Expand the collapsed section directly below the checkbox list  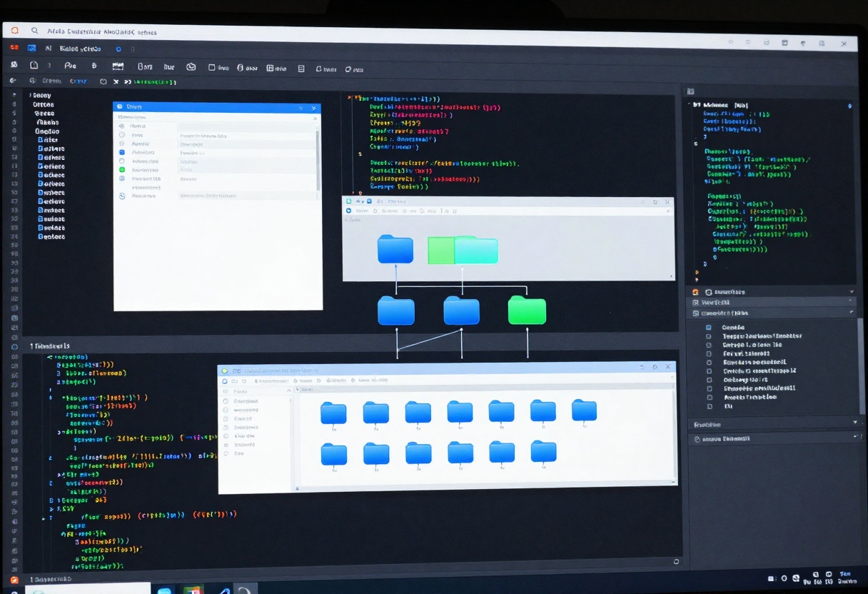pos(775,424)
